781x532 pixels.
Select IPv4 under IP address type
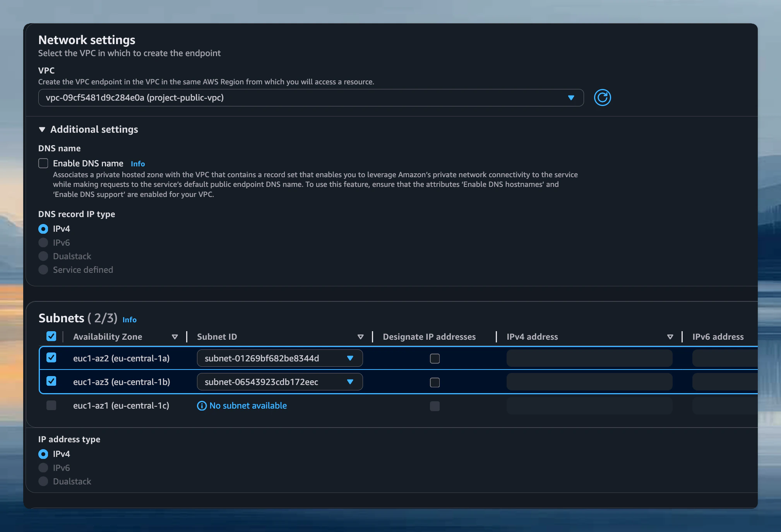coord(43,454)
